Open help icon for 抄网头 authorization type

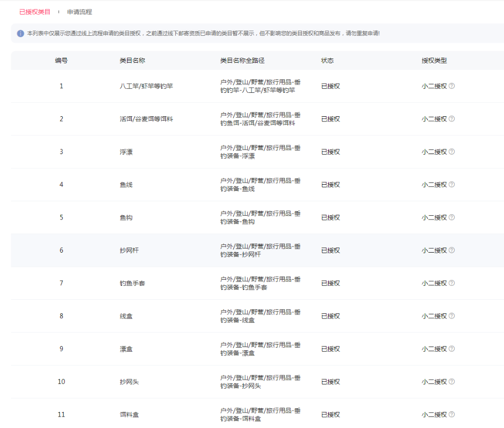pyautogui.click(x=452, y=382)
